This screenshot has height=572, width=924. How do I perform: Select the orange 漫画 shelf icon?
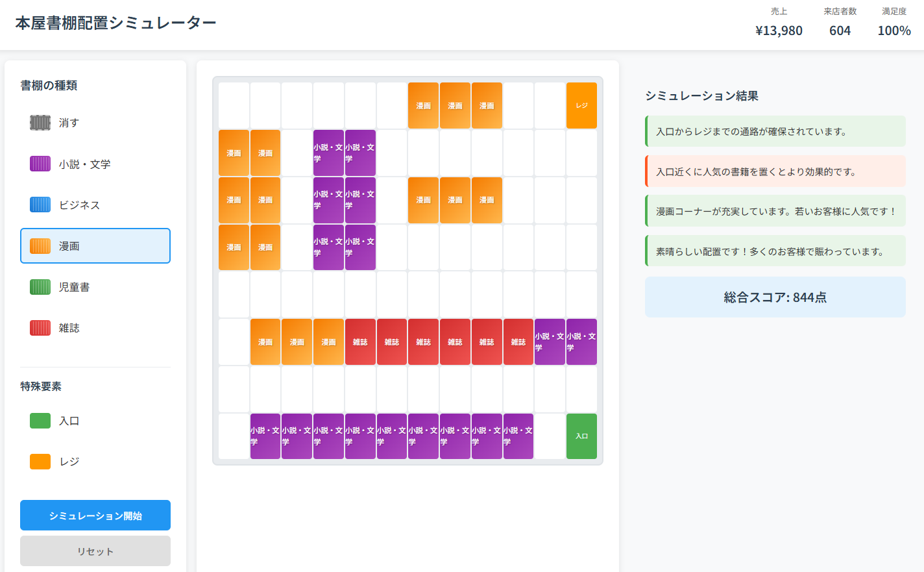tap(40, 246)
